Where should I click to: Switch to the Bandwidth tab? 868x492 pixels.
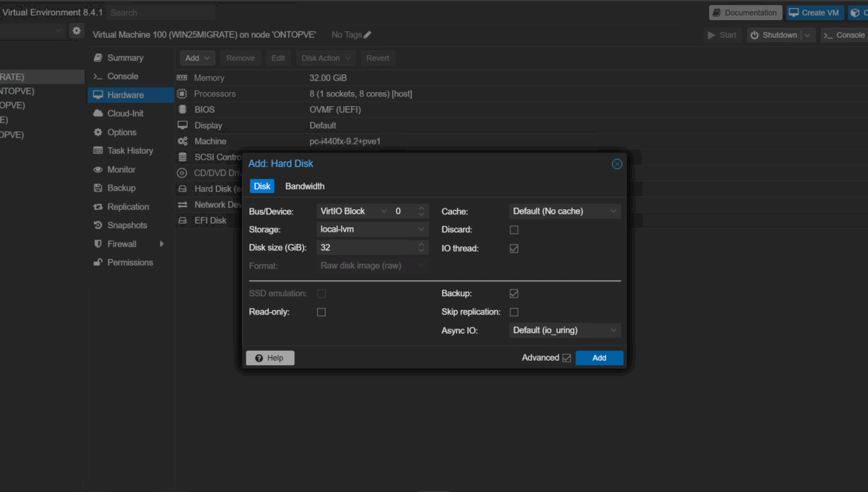click(x=304, y=186)
